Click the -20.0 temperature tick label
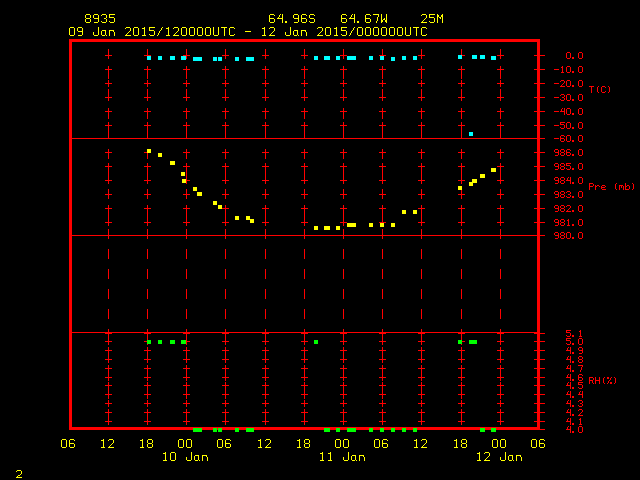Screen dimensions: 640x480 point(569,84)
